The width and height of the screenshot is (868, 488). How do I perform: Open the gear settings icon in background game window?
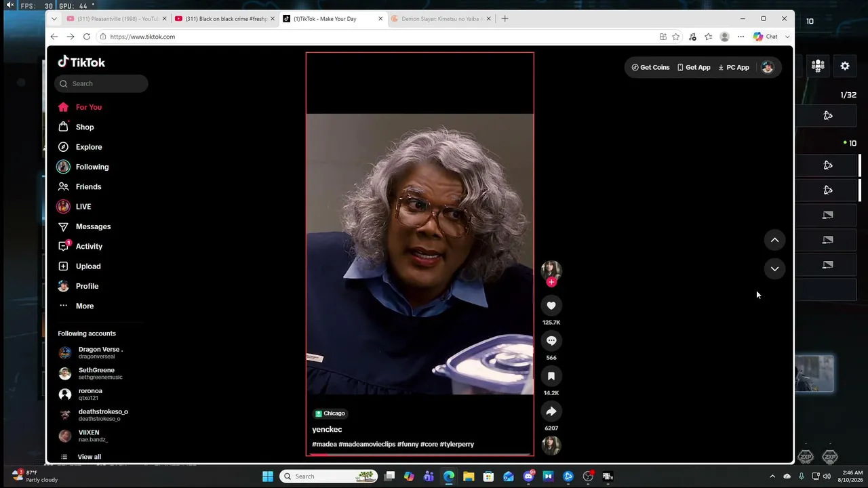point(845,66)
